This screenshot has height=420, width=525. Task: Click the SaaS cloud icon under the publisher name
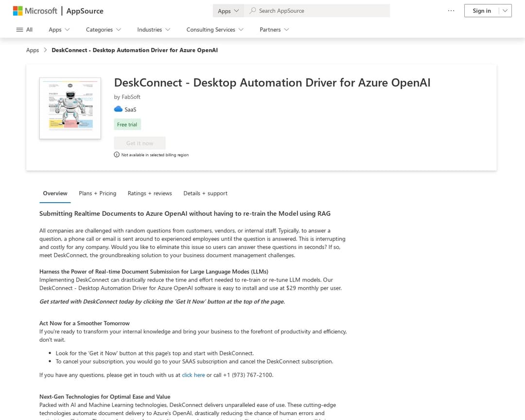click(x=118, y=109)
